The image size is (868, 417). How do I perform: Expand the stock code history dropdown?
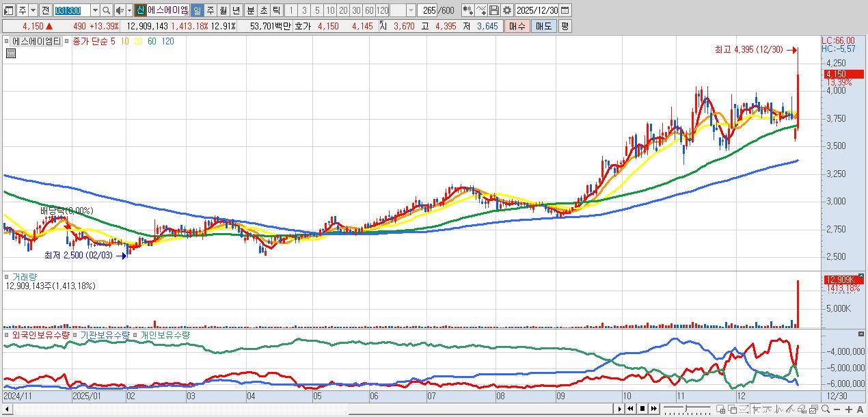pyautogui.click(x=95, y=10)
